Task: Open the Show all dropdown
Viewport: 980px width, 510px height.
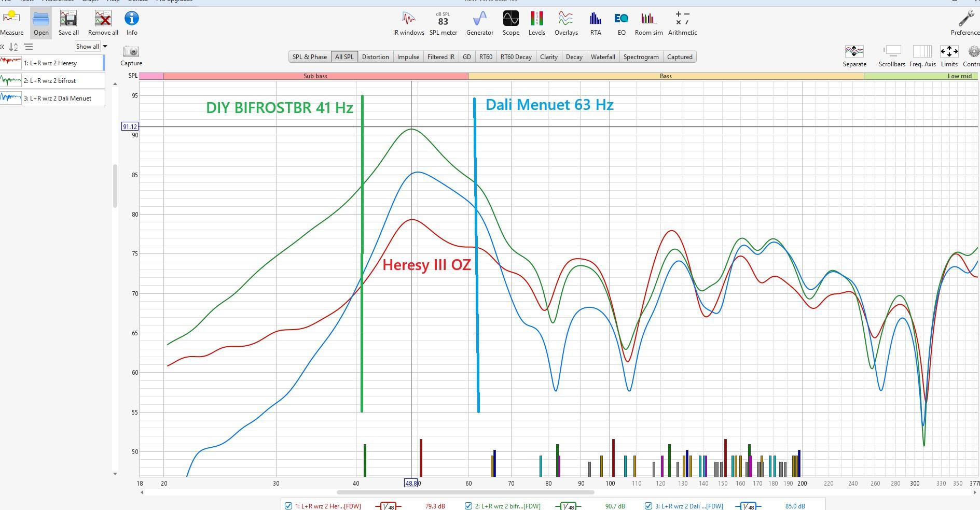Action: (x=91, y=47)
